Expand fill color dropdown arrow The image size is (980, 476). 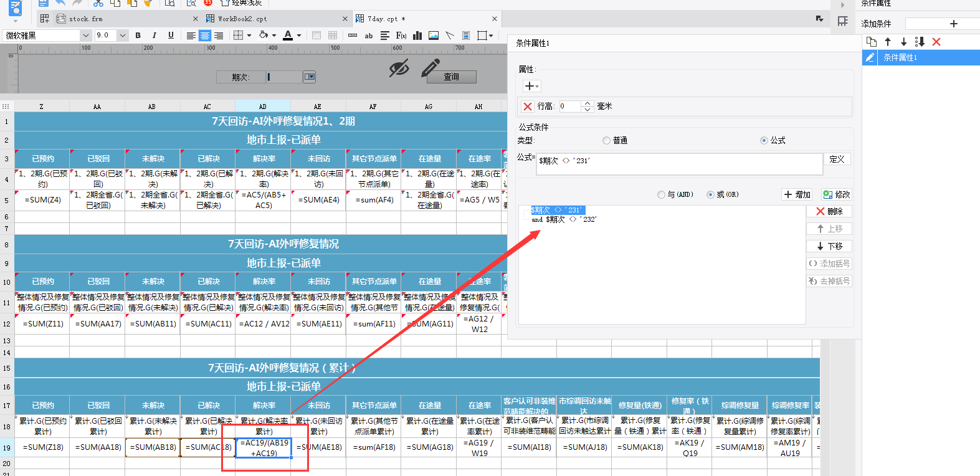pos(274,36)
